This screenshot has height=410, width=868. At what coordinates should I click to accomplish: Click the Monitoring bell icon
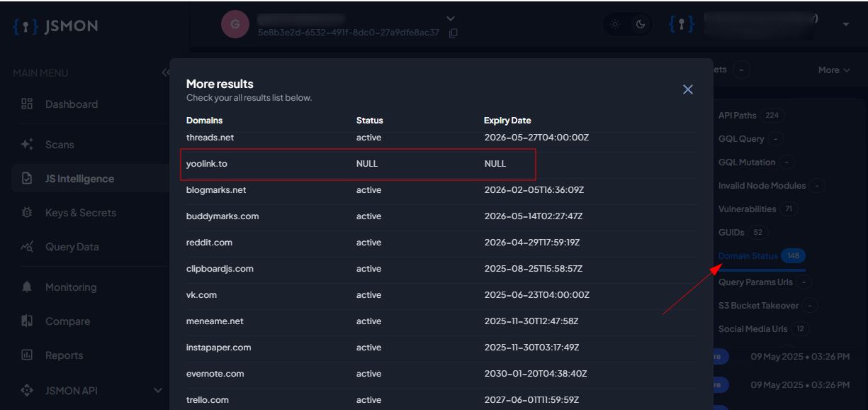(27, 287)
